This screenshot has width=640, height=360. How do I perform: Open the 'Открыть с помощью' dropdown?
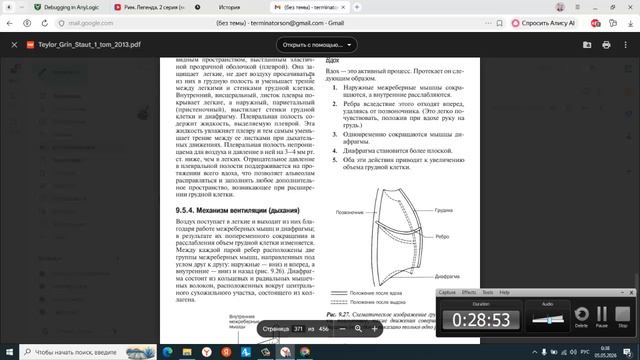coord(317,45)
